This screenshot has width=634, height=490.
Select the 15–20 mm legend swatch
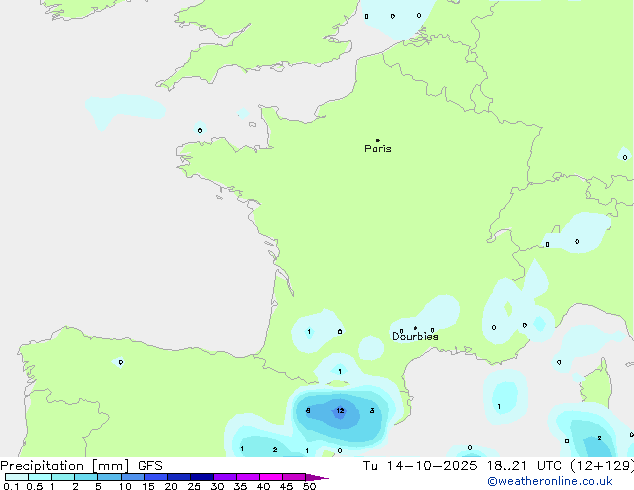click(x=155, y=477)
